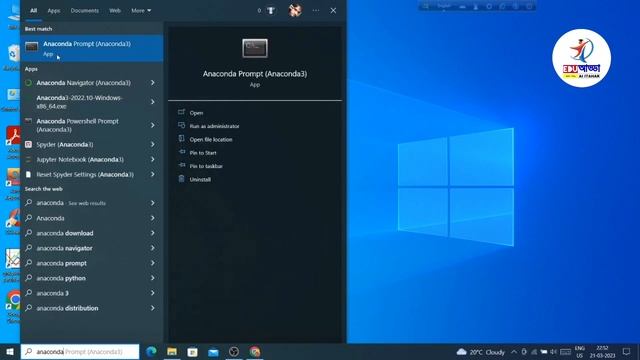Image resolution: width=640 pixels, height=360 pixels.
Task: Open weather widget showing 20°C Cloudy
Action: coord(481,352)
